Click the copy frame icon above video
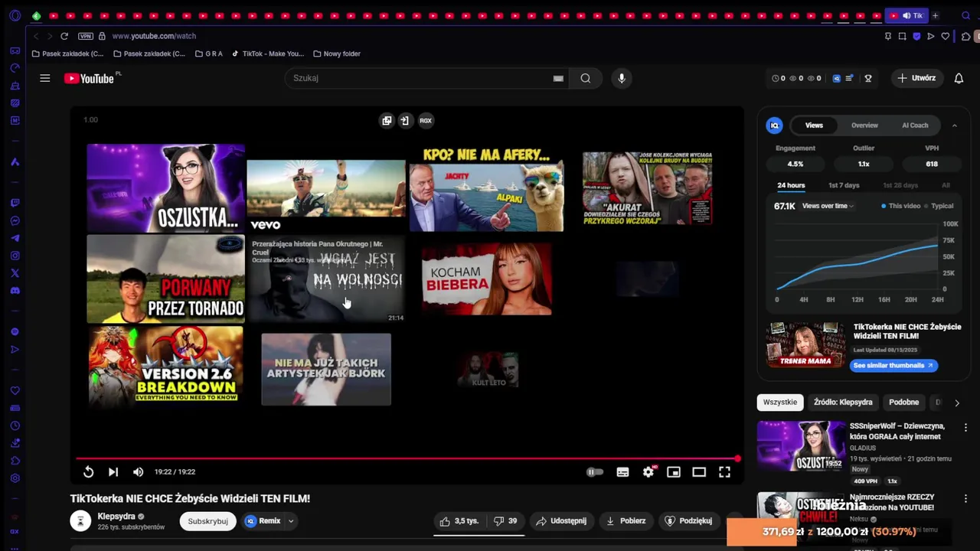Viewport: 980px width, 551px height. click(x=387, y=120)
